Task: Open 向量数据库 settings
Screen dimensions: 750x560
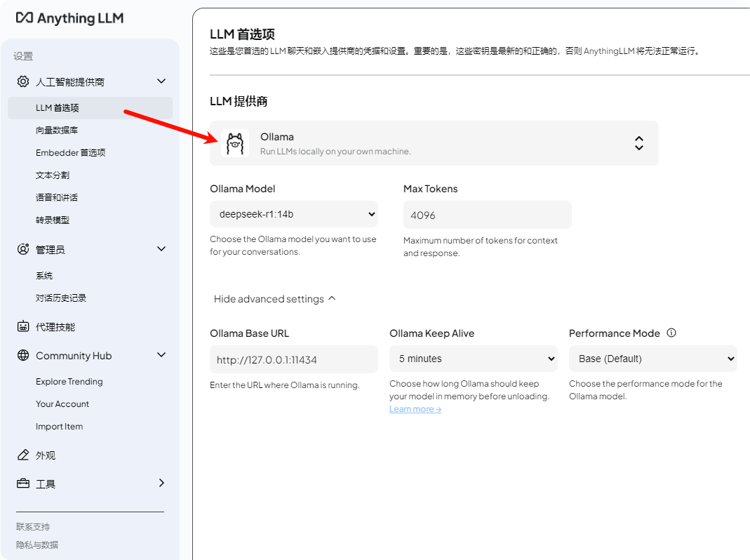Action: coord(57,131)
